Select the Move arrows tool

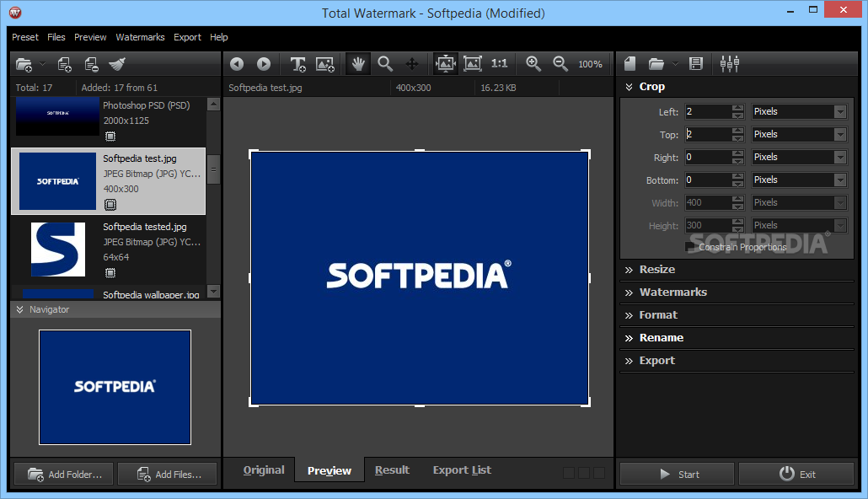(412, 64)
